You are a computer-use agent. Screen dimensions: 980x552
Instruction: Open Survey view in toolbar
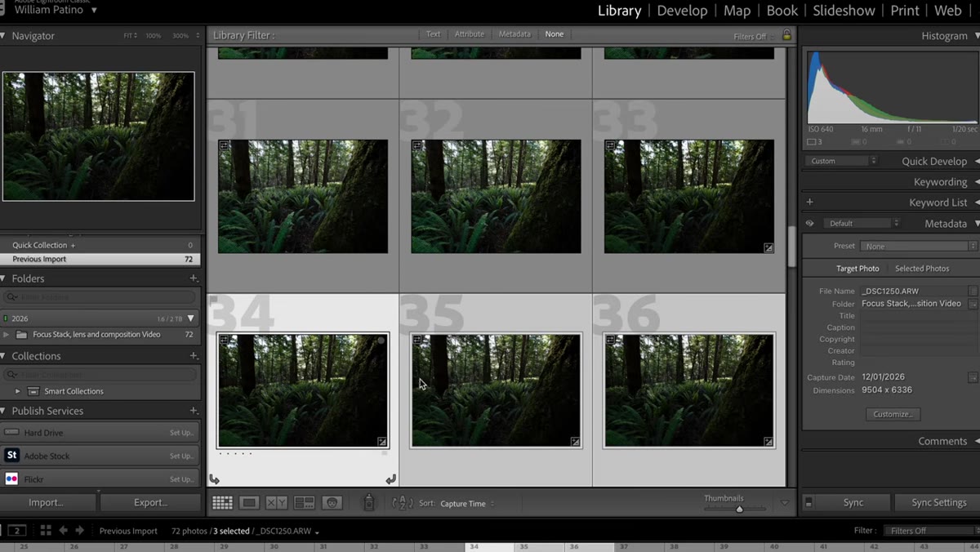point(305,503)
